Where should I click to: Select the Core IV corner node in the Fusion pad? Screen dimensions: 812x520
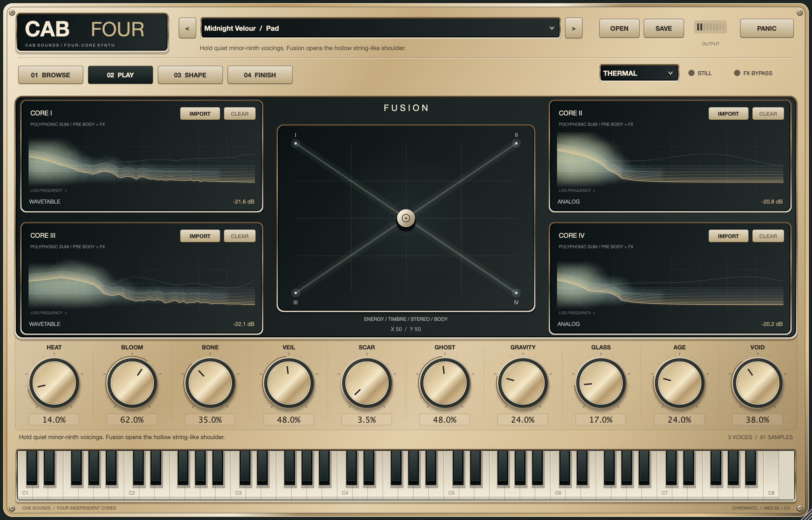pos(516,293)
